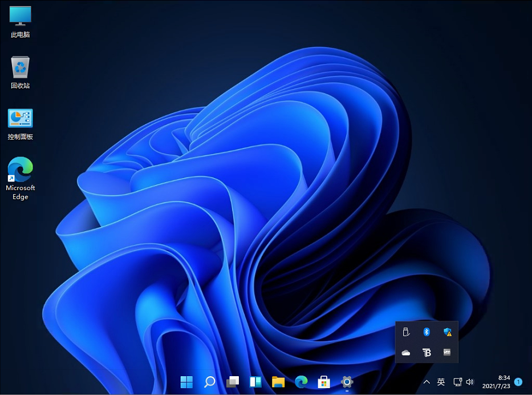
Task: Open Task View
Action: coord(232,382)
